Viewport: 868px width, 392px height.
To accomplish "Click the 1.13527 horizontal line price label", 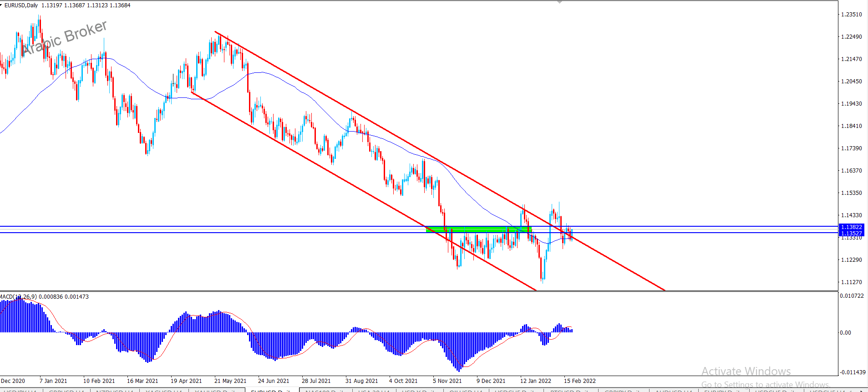I will (851, 233).
